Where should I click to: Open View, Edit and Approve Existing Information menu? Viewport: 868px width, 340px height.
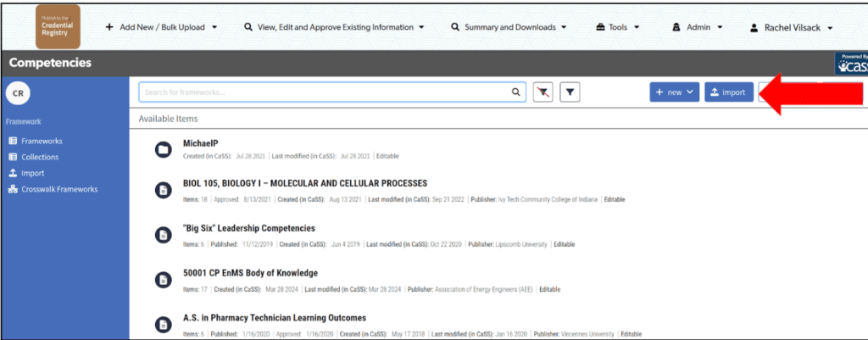click(x=334, y=27)
